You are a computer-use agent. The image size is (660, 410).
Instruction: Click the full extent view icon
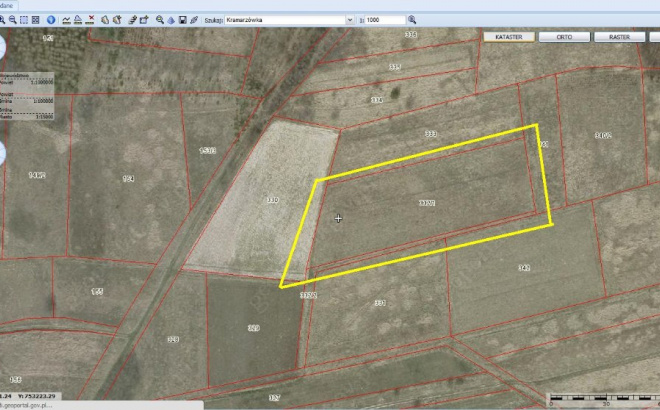pyautogui.click(x=35, y=20)
